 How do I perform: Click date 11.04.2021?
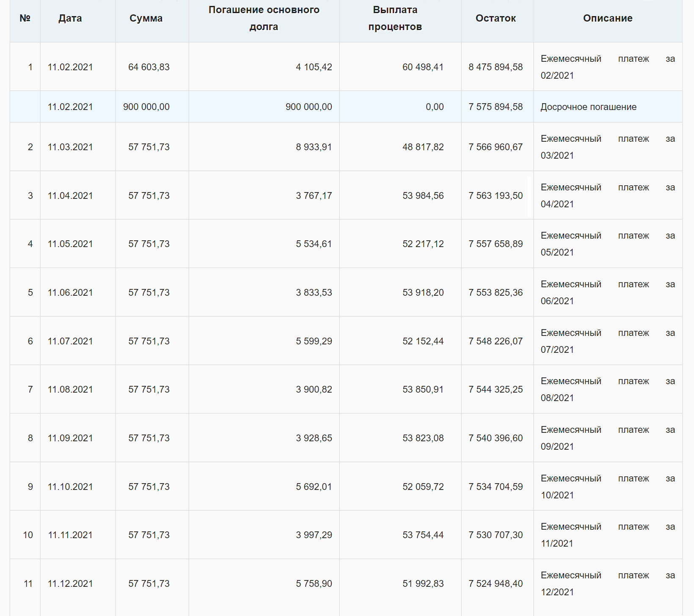(x=70, y=195)
